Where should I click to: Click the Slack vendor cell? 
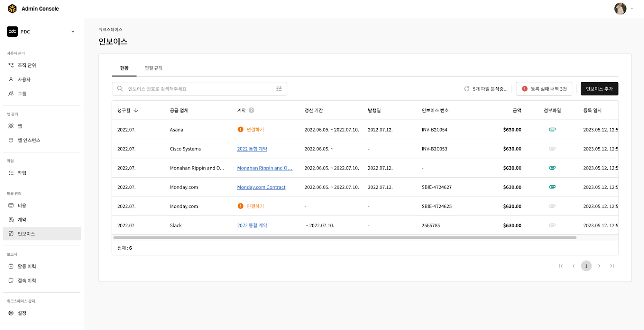[x=175, y=225]
